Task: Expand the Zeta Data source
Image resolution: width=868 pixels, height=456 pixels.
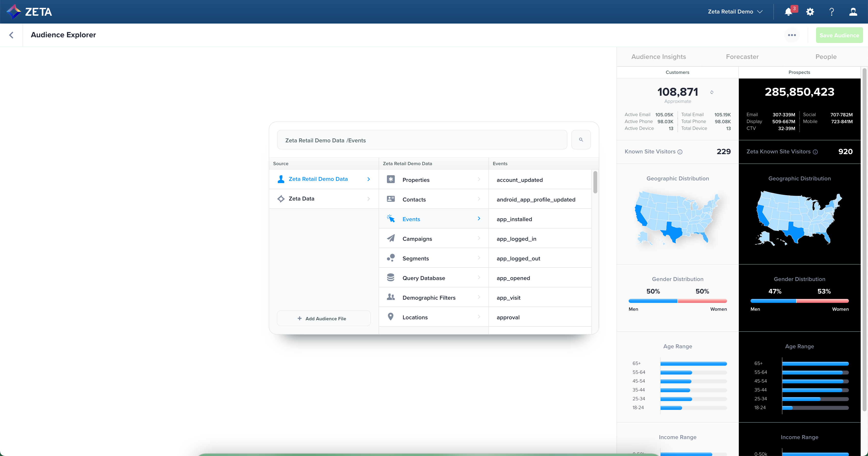Action: click(324, 199)
